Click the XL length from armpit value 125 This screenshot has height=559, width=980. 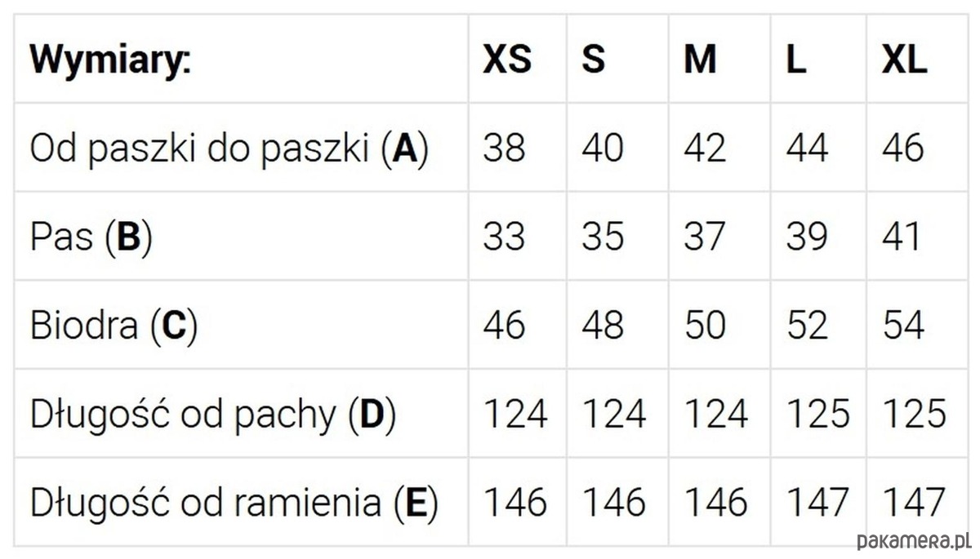pos(915,415)
